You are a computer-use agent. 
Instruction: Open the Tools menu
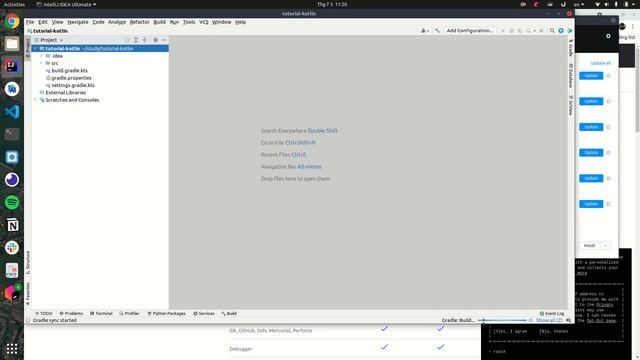point(189,22)
